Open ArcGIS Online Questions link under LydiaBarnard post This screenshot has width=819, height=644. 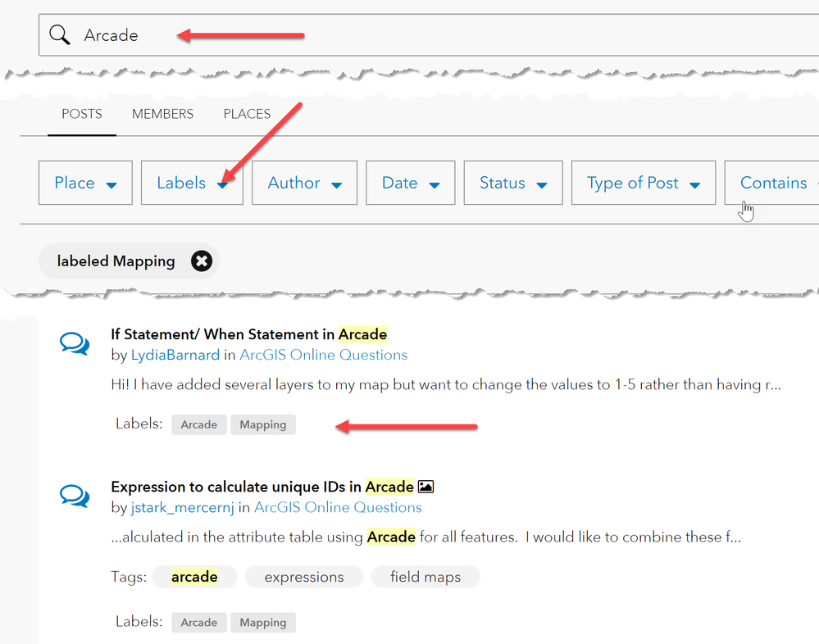click(323, 355)
